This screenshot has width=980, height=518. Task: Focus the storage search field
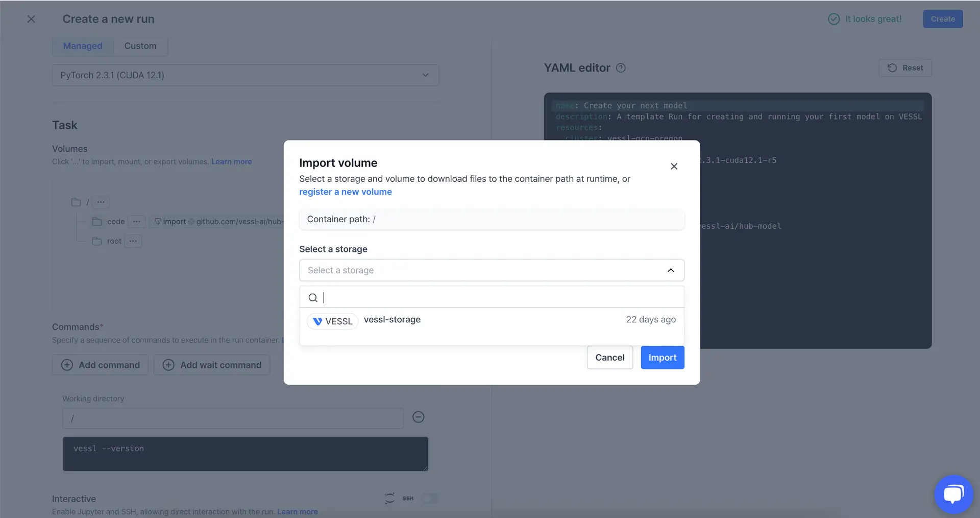click(x=492, y=298)
